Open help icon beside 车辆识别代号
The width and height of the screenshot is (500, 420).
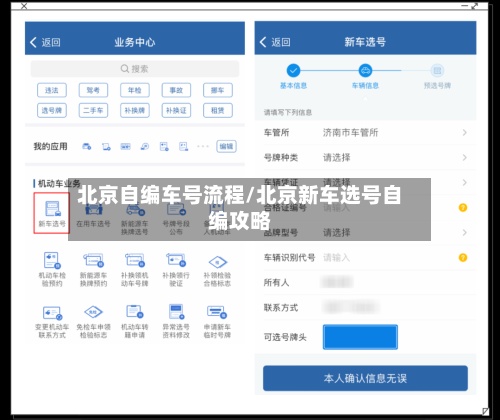pyautogui.click(x=463, y=258)
